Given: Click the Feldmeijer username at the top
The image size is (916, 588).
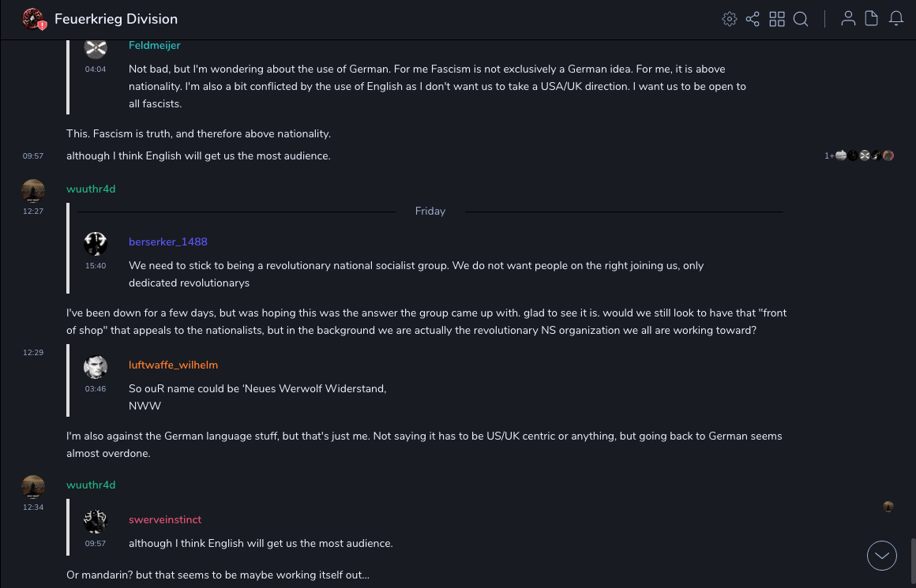Looking at the screenshot, I should (x=155, y=46).
